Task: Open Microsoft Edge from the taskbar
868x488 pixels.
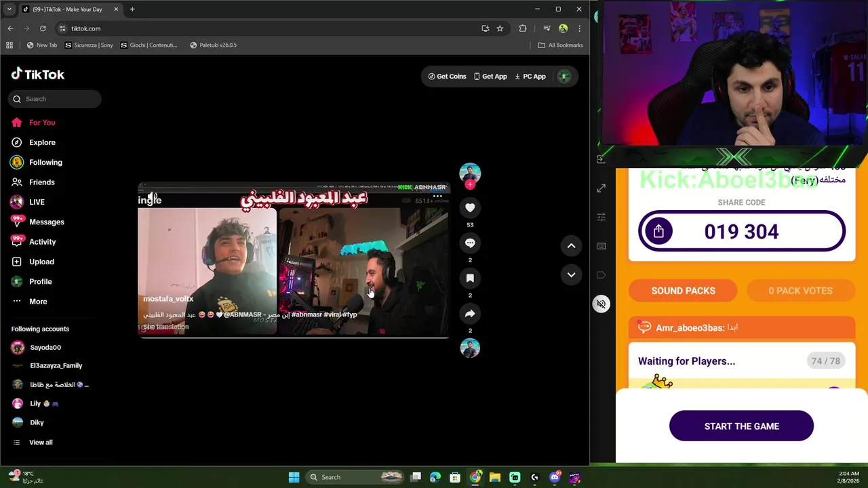Action: (435, 477)
